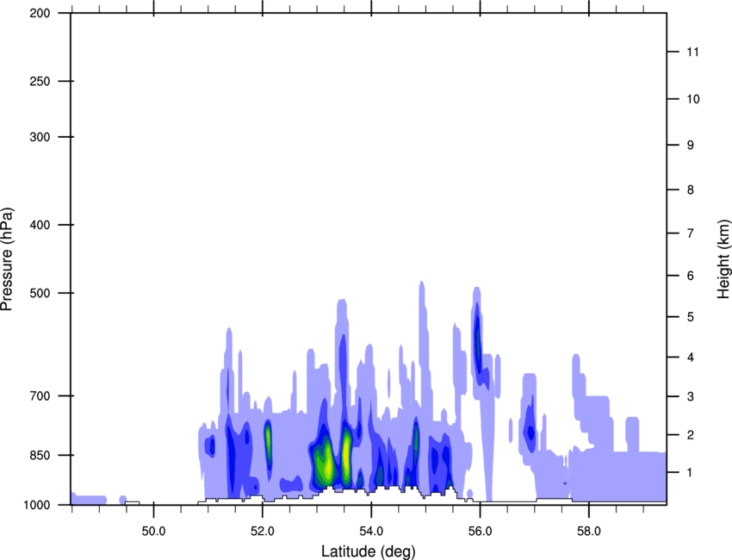Pick the 11 km height label
Viewport: 732px width, 560px height.
pos(692,52)
